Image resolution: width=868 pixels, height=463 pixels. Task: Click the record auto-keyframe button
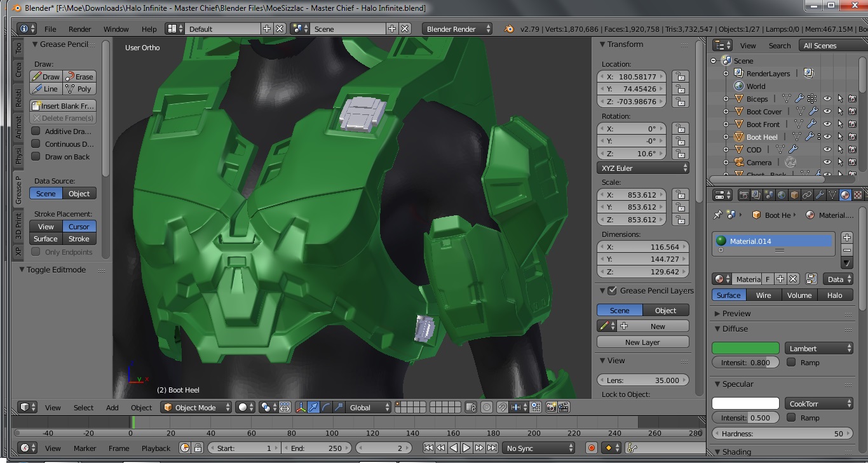point(592,448)
